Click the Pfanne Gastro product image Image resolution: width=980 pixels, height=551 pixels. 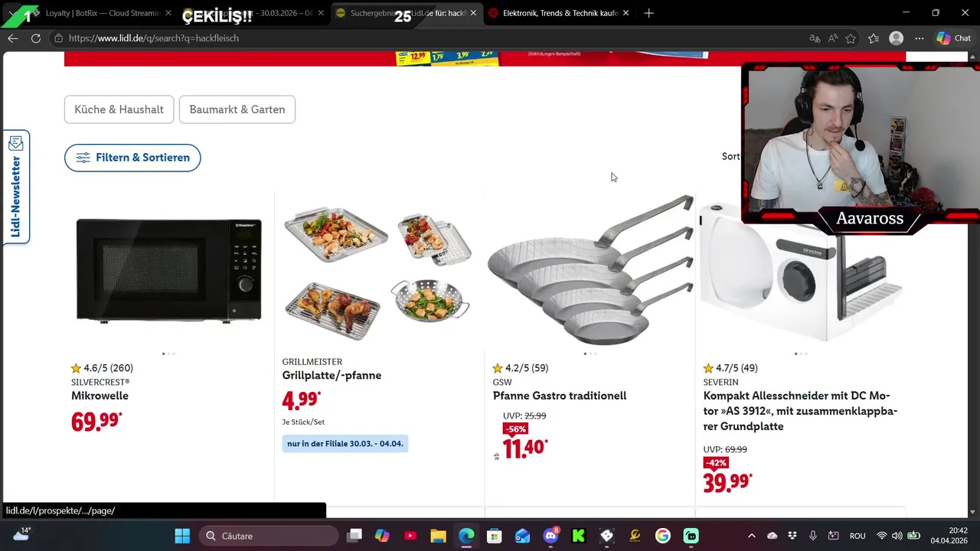(x=590, y=270)
